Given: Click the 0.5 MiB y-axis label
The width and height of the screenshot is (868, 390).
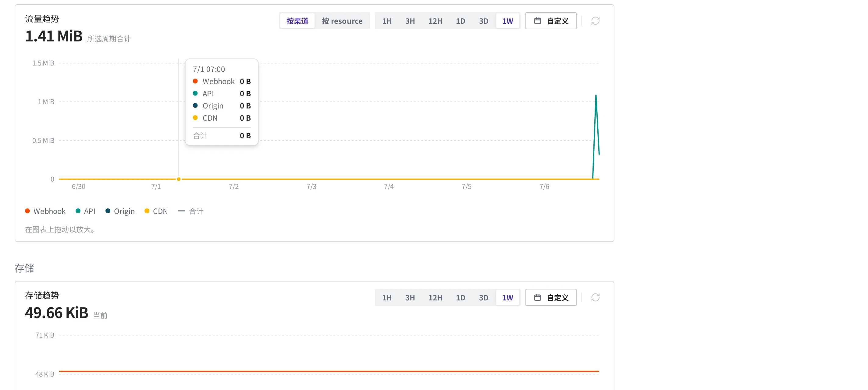Looking at the screenshot, I should [43, 140].
